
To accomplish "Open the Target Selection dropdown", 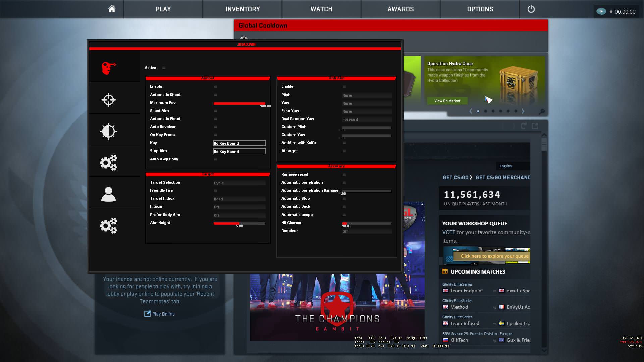I will point(239,183).
